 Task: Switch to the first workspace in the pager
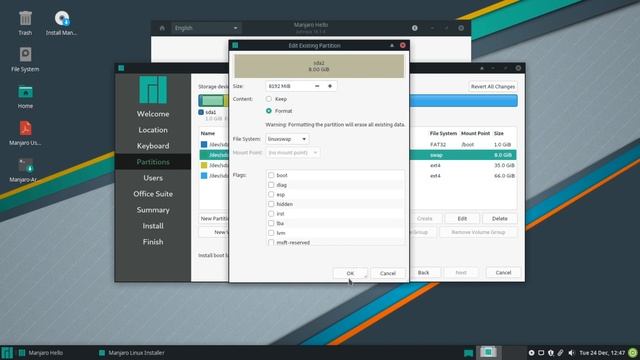tap(488, 352)
